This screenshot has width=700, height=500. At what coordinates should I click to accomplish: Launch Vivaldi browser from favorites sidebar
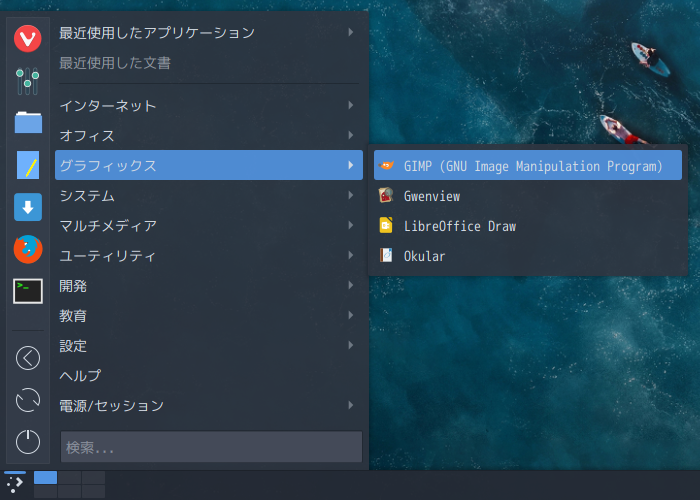[x=28, y=38]
